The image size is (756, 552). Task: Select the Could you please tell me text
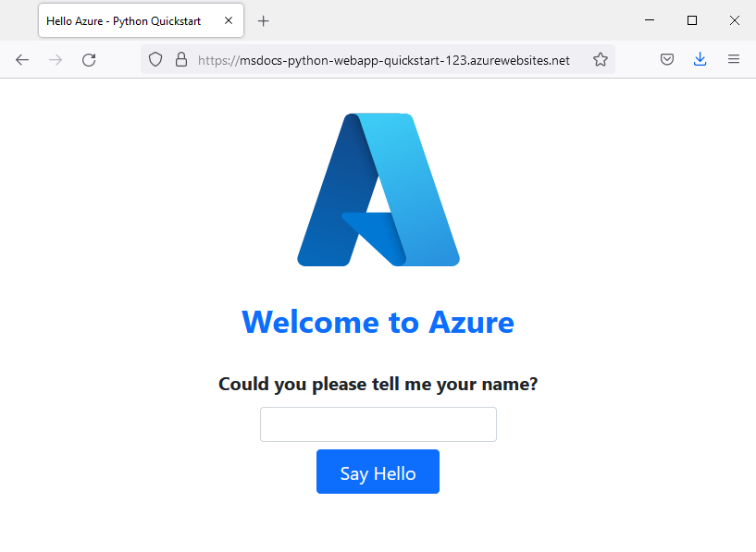(x=378, y=383)
